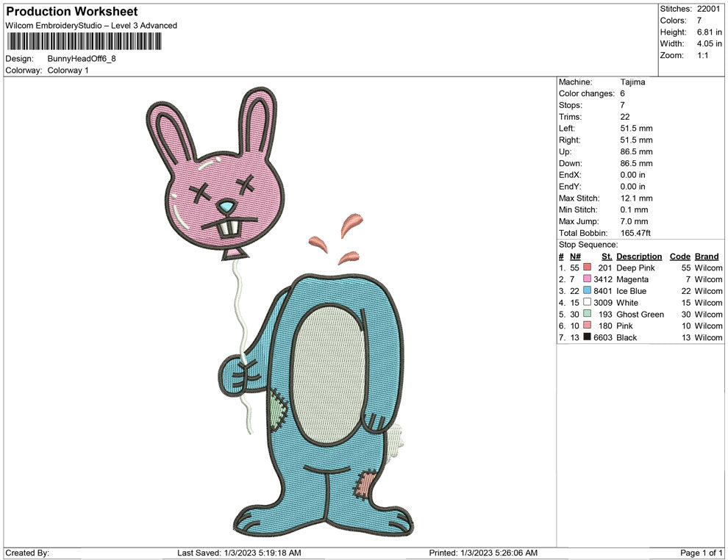
Task: Click the 'Ghost Green' description text
Action: pos(640,314)
